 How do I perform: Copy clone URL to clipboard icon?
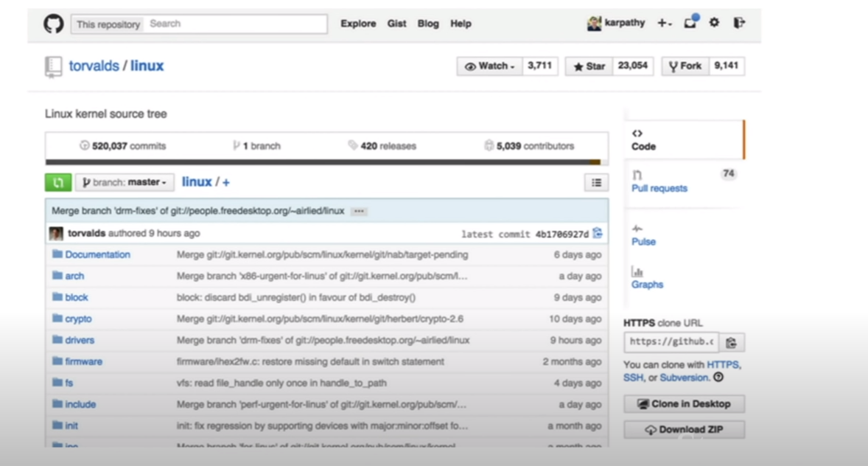pos(731,342)
